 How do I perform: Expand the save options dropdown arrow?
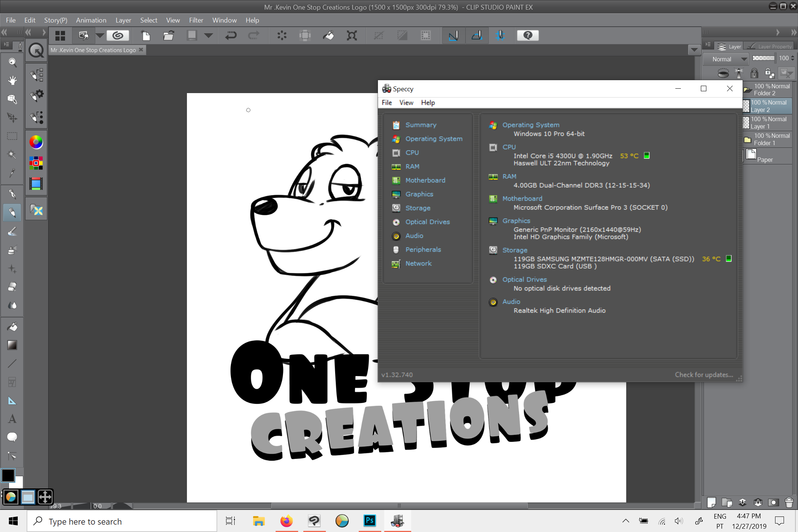coord(208,35)
